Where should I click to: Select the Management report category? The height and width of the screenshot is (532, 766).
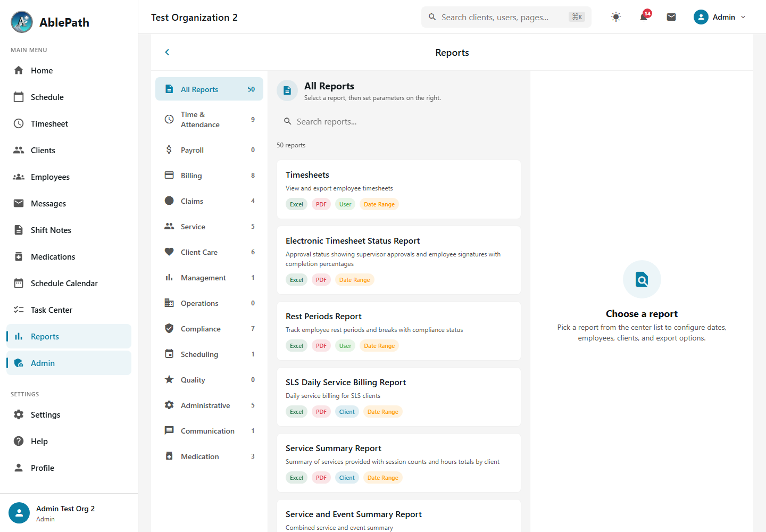(x=209, y=278)
